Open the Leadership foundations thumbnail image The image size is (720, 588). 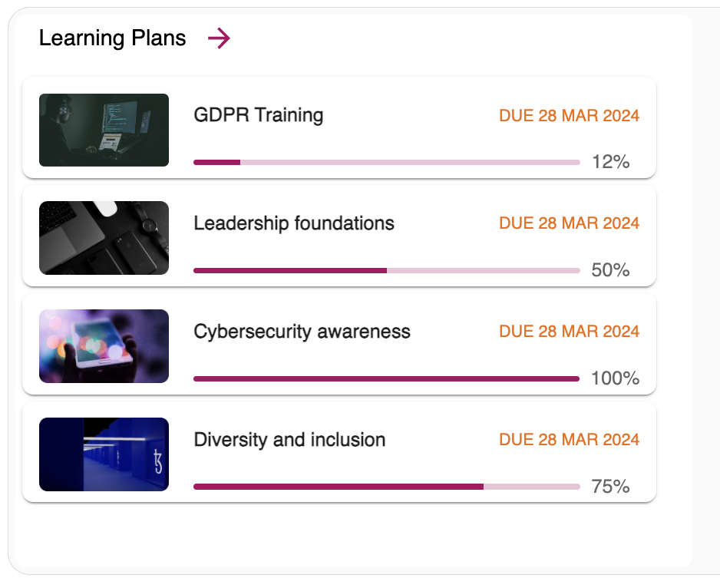(104, 238)
